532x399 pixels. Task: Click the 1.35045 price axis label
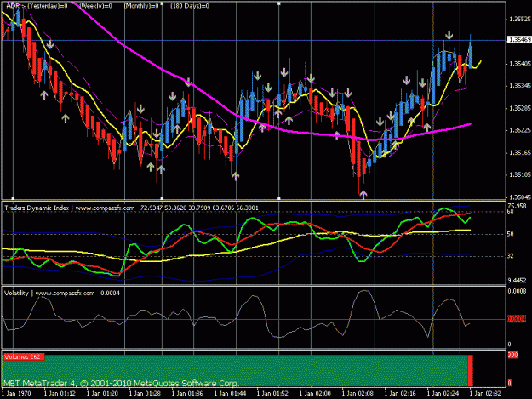pyautogui.click(x=520, y=197)
